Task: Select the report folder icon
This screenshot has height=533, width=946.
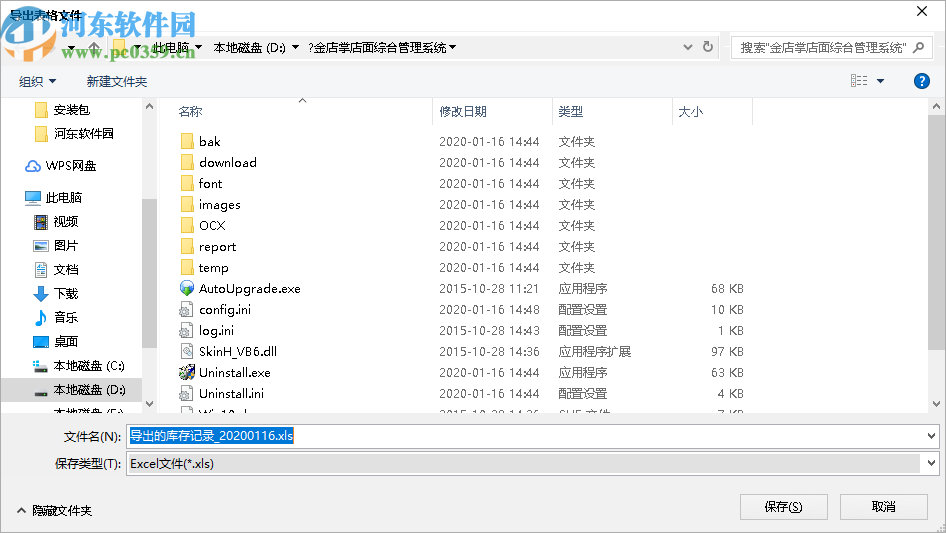Action: coord(187,246)
